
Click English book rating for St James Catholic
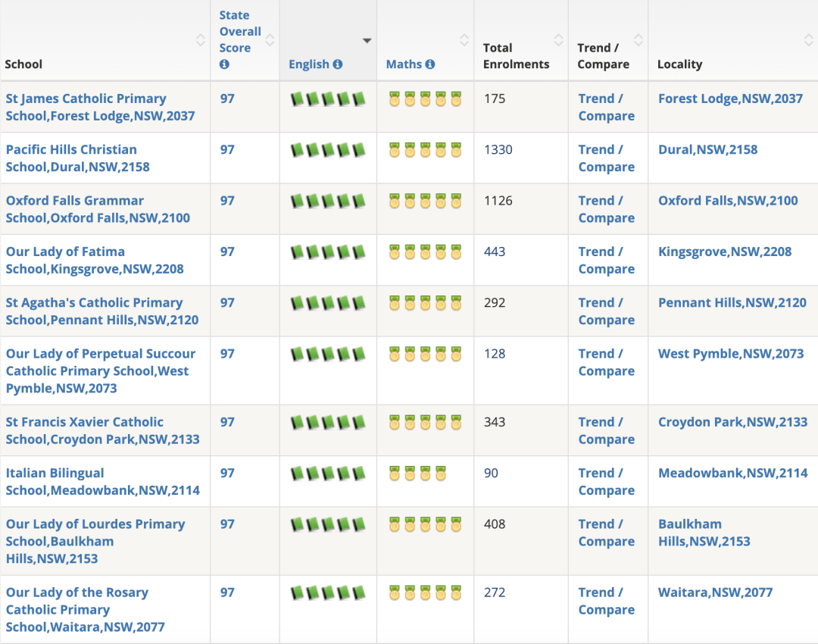(x=328, y=98)
